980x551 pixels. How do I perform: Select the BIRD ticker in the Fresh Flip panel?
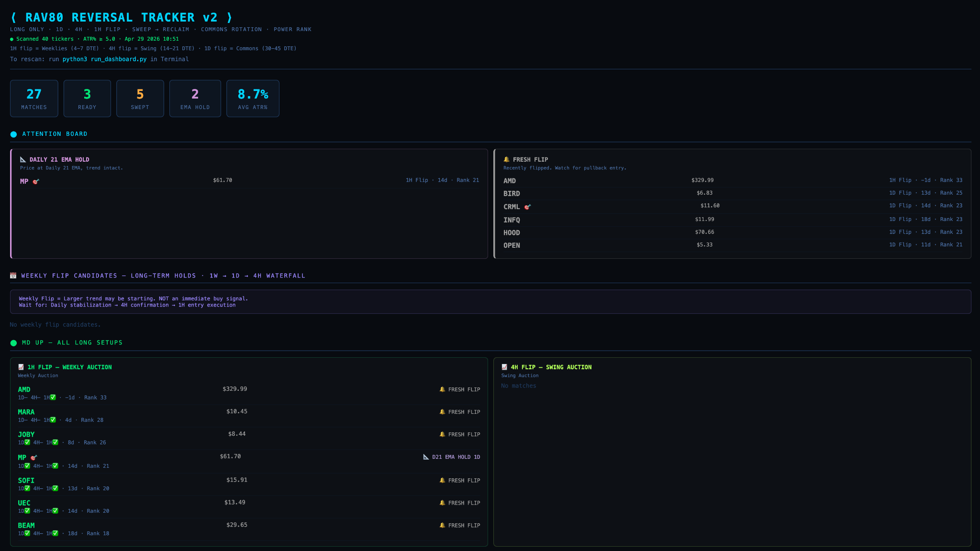click(512, 194)
